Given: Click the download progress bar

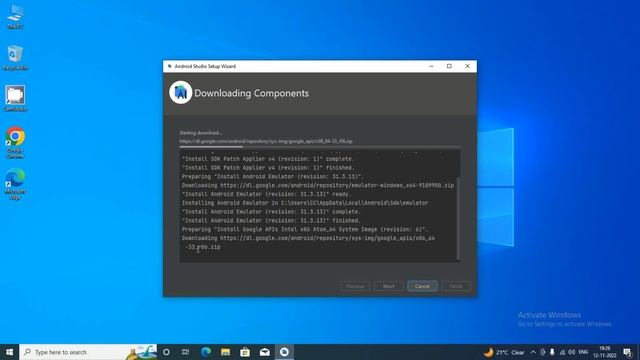Looking at the screenshot, I should pos(320,147).
